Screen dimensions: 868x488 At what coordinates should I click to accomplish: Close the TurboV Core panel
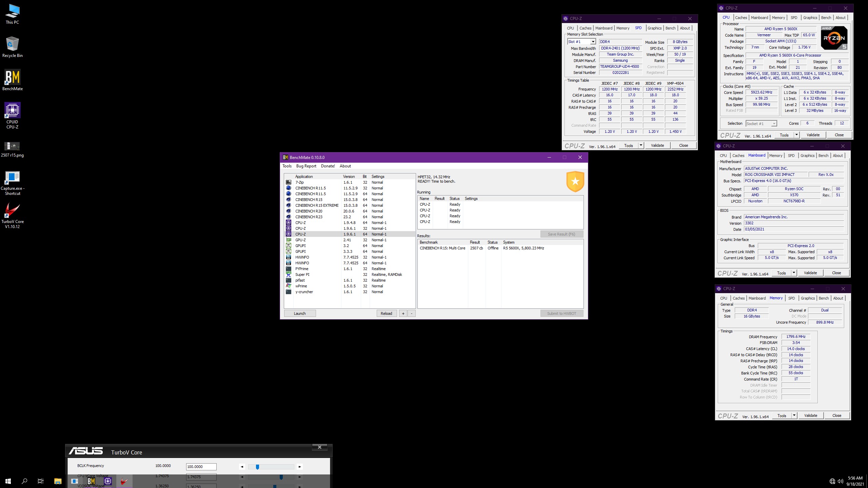click(319, 447)
